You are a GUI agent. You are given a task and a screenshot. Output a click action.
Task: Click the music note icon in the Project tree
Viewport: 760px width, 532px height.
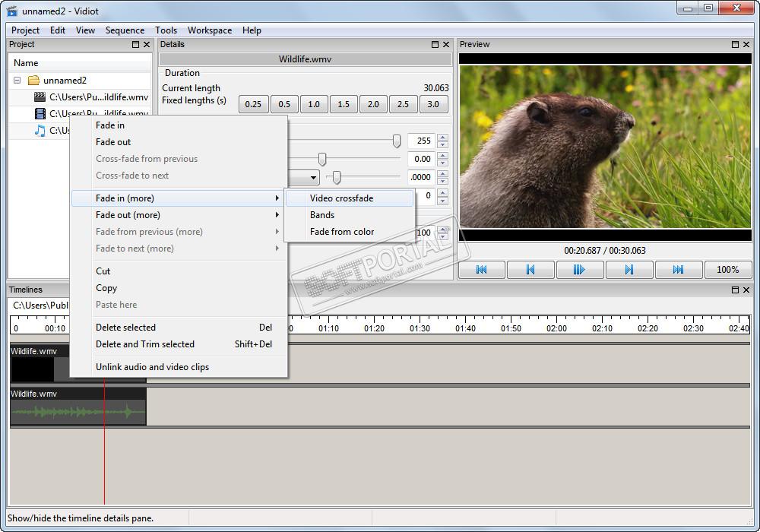[x=40, y=131]
